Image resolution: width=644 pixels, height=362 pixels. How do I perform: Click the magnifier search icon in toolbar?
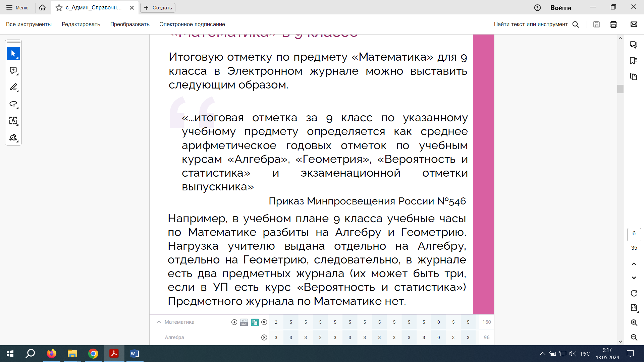point(576,24)
